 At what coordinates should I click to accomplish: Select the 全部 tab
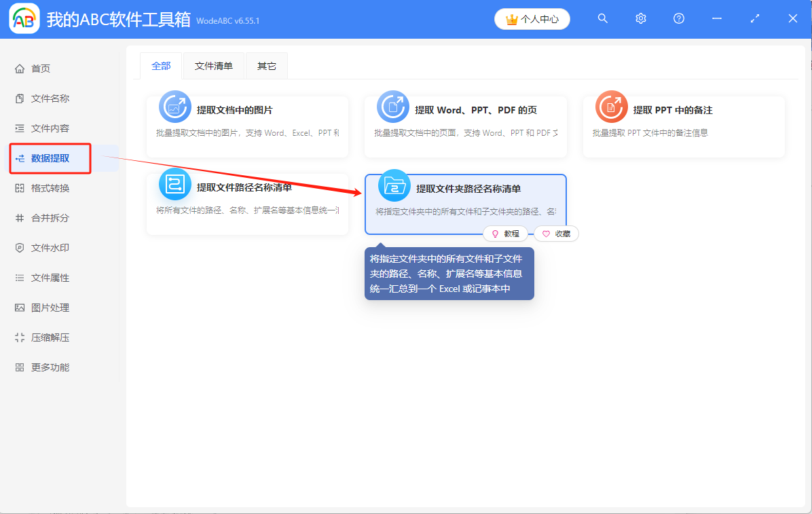point(161,65)
